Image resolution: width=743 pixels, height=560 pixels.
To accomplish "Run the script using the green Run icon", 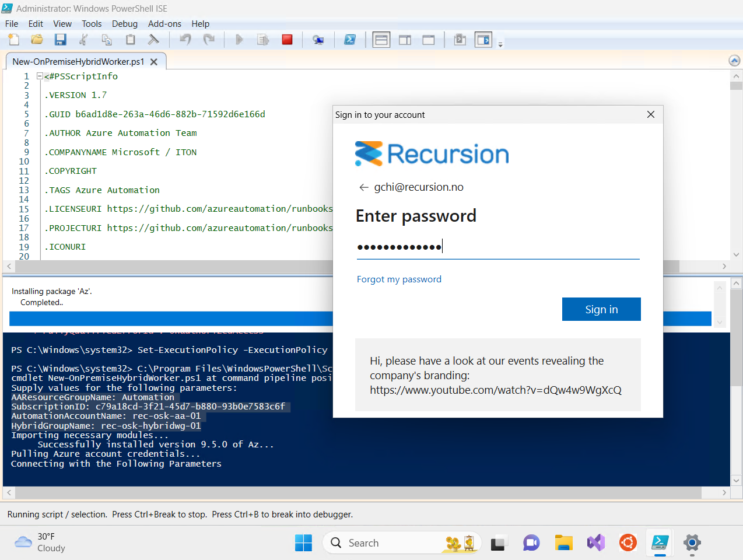I will click(x=239, y=39).
